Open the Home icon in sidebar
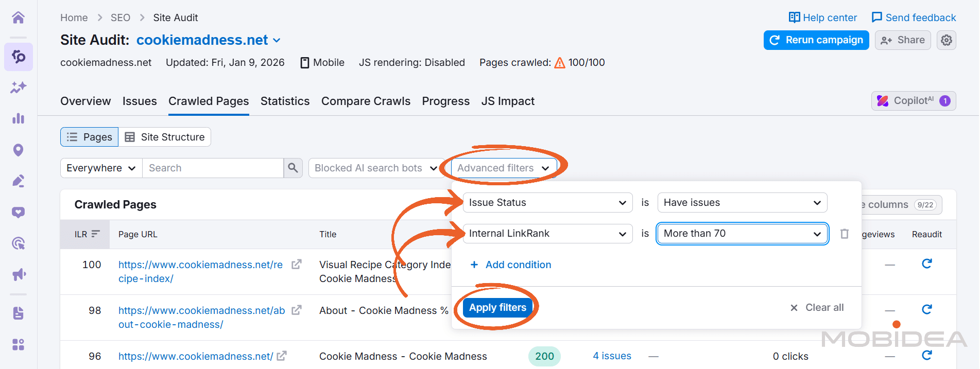Image resolution: width=980 pixels, height=369 pixels. 18,17
